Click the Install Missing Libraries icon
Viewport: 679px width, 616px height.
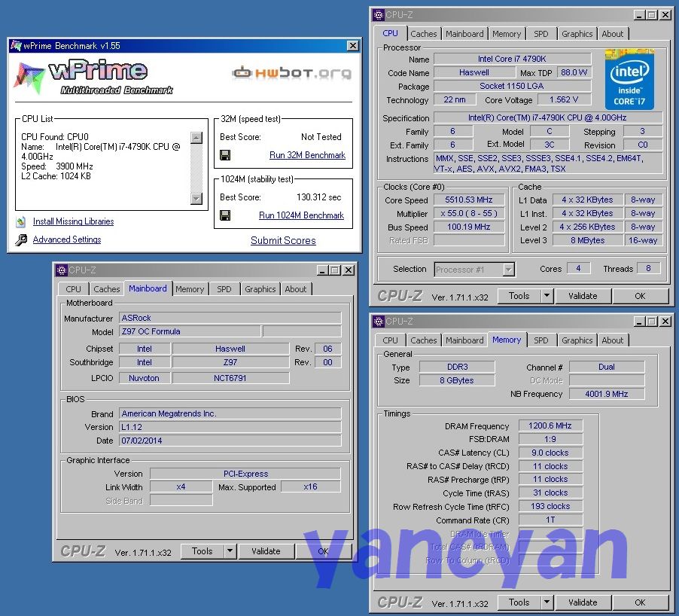(21, 222)
